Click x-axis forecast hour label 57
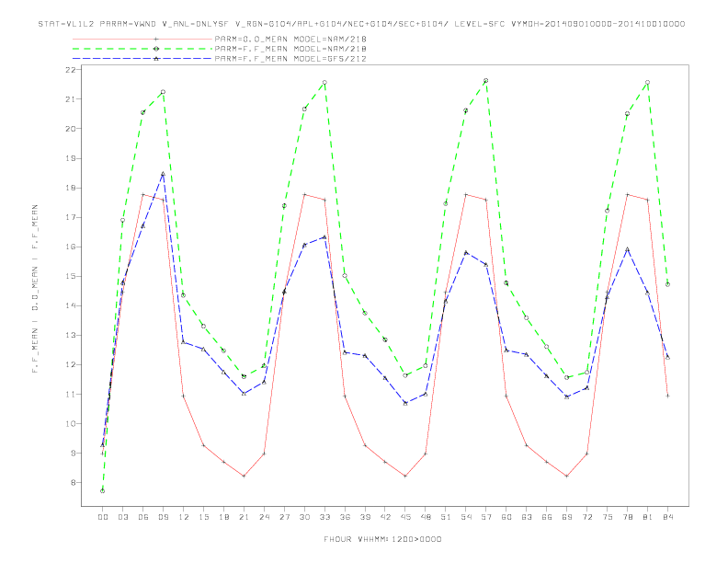 coord(486,517)
